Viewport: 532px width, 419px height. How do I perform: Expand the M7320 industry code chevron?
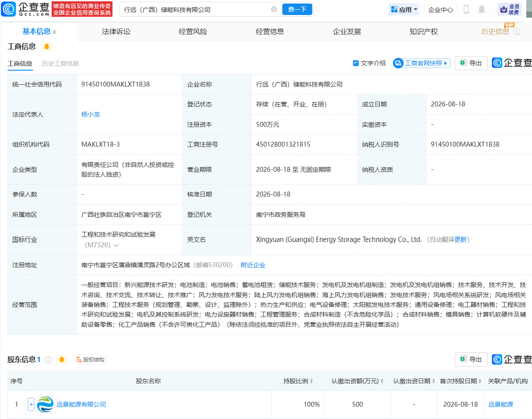pyautogui.click(x=116, y=245)
